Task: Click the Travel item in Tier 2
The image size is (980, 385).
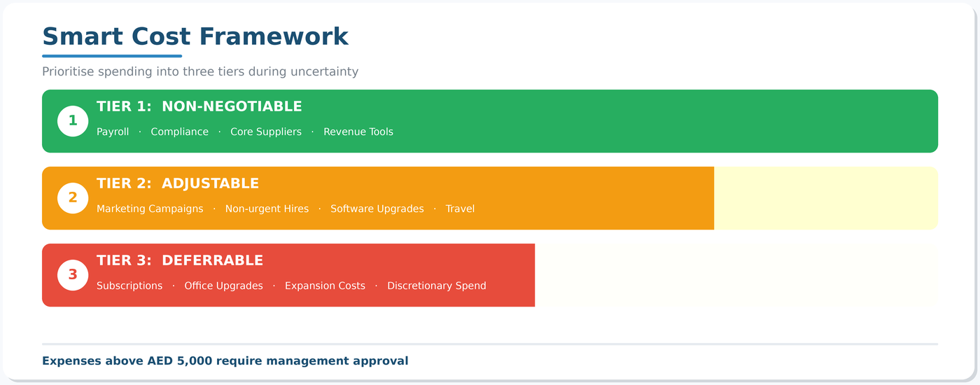Action: (460, 209)
